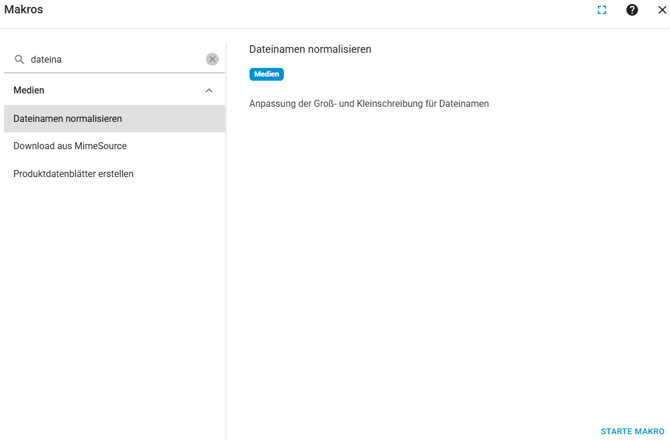
Task: Choose 'Produktdatenblätter erstellen' from the list
Action: (73, 174)
